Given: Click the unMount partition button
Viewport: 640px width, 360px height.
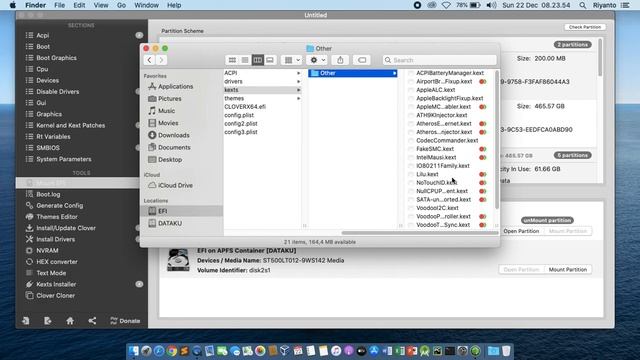Looking at the screenshot, I should point(547,220).
